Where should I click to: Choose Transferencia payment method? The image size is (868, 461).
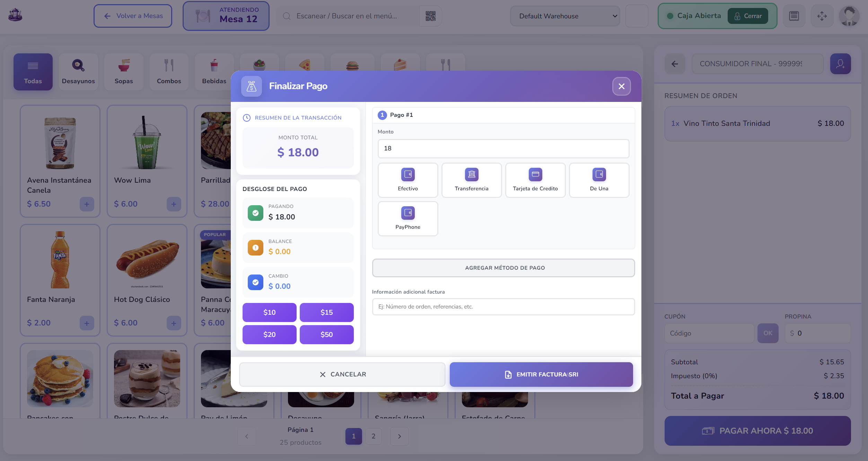(x=472, y=180)
